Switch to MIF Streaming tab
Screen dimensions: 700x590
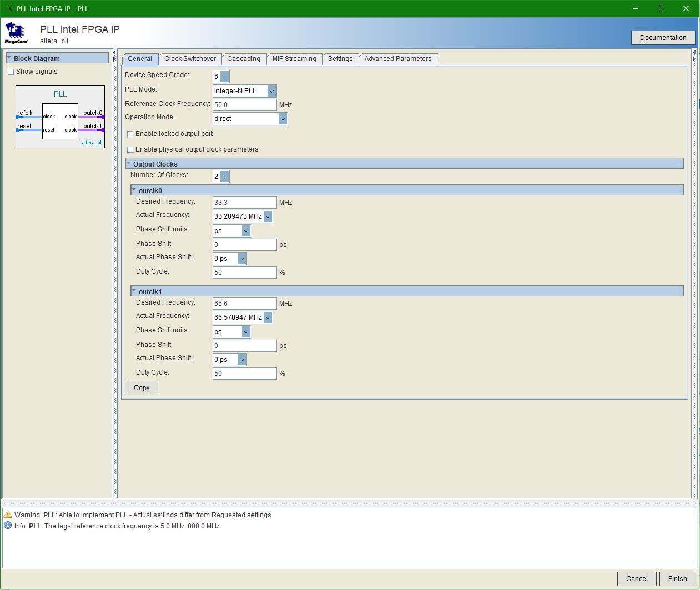(294, 59)
